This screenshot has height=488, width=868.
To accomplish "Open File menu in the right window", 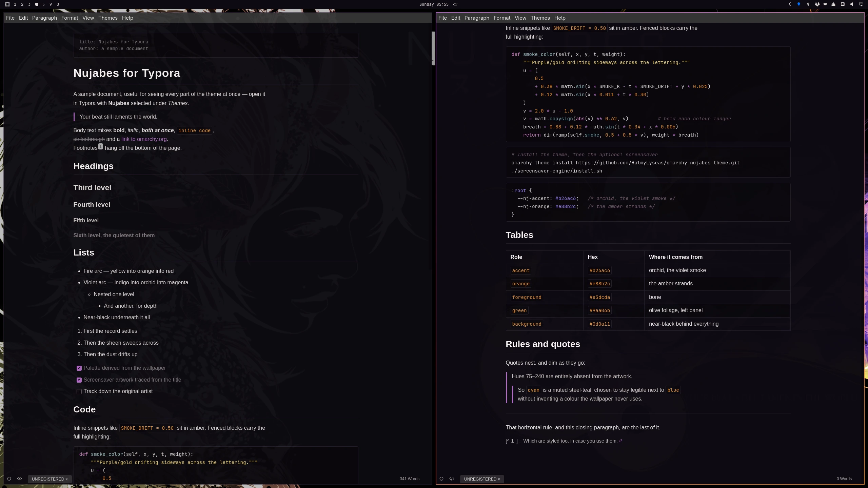I will [x=442, y=18].
